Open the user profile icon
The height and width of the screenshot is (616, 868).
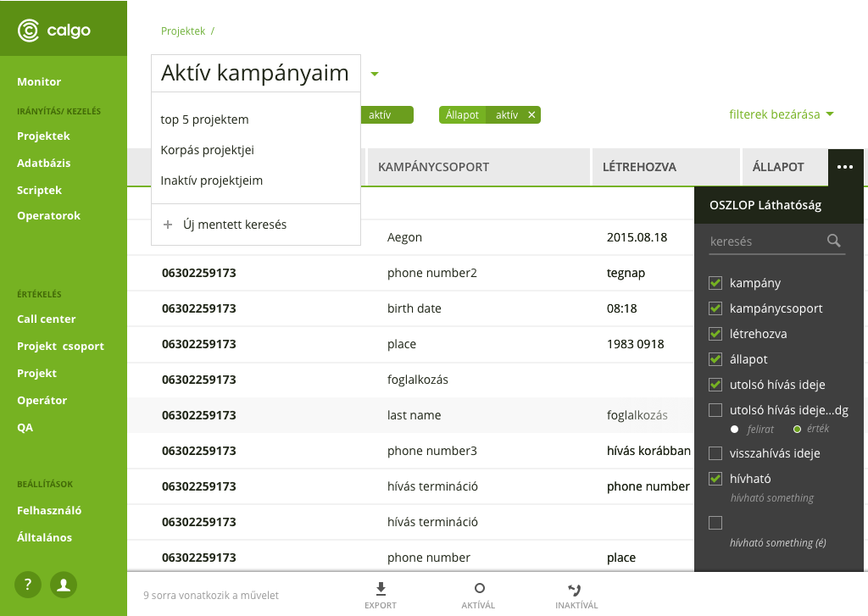(64, 584)
